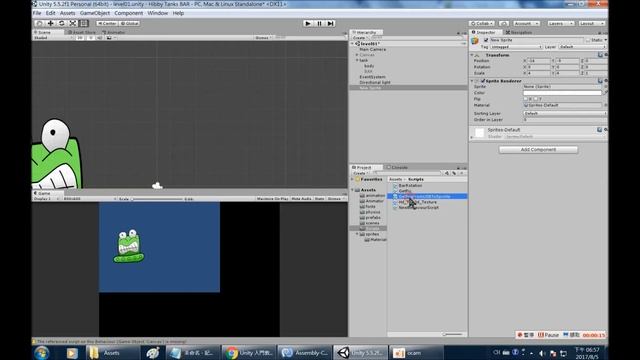Viewport: 640px width, 360px height.
Task: Select the Rotate tool
Action: point(61,23)
